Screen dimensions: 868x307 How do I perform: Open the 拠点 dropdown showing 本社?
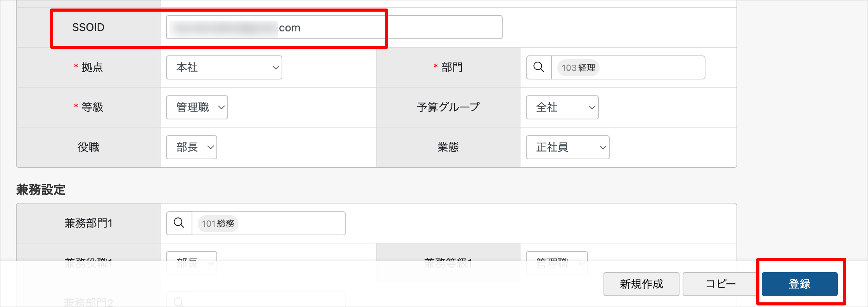pyautogui.click(x=224, y=67)
